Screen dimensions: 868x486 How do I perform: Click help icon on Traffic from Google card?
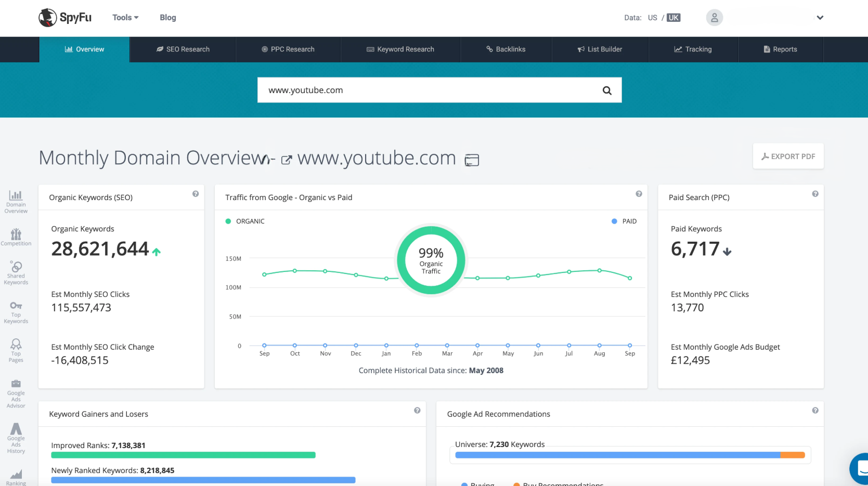[639, 194]
